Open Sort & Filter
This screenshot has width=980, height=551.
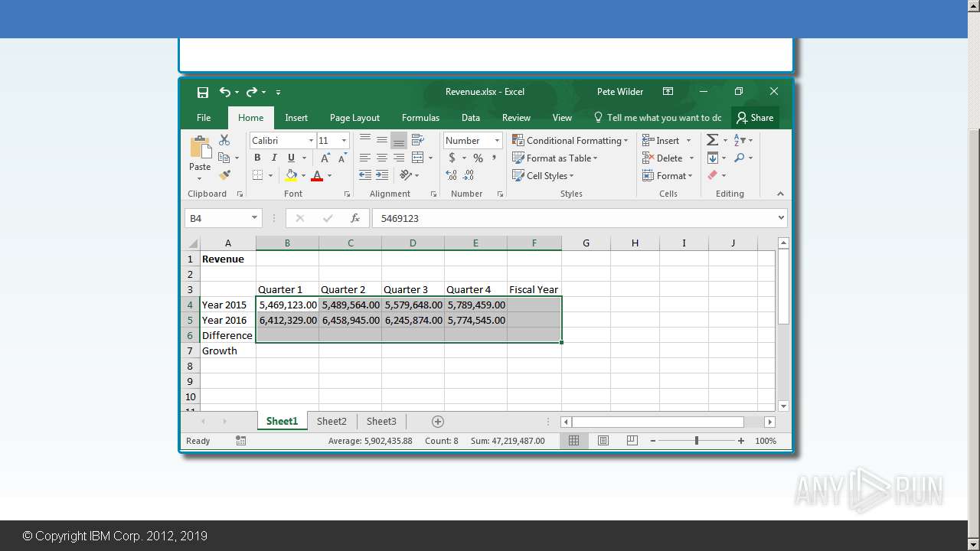(743, 140)
